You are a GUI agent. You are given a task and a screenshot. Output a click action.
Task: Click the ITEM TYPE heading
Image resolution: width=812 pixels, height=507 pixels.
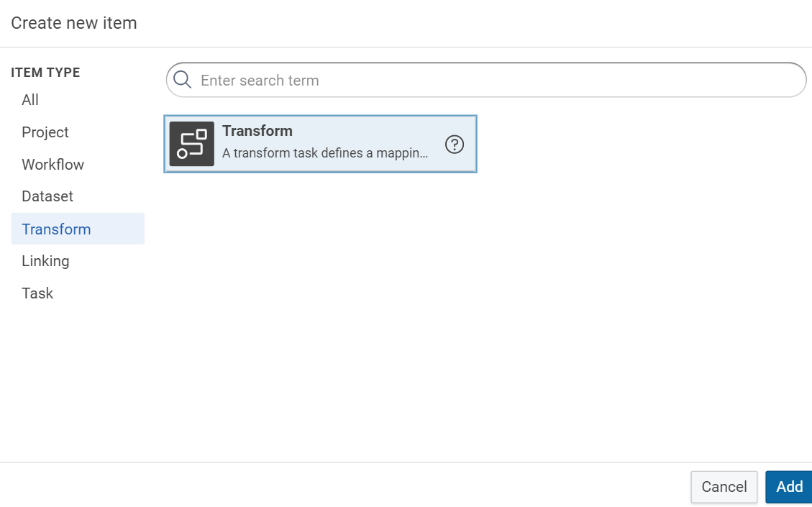pyautogui.click(x=45, y=73)
